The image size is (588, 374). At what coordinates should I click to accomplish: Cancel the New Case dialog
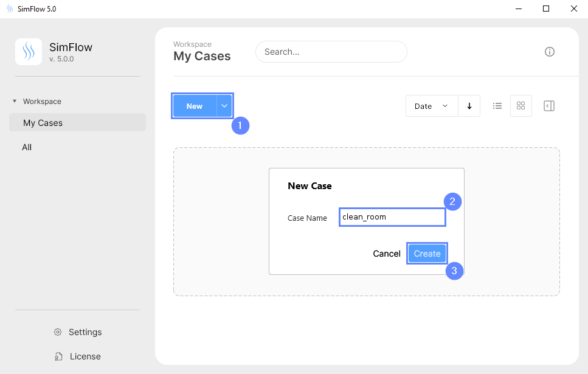coord(386,254)
